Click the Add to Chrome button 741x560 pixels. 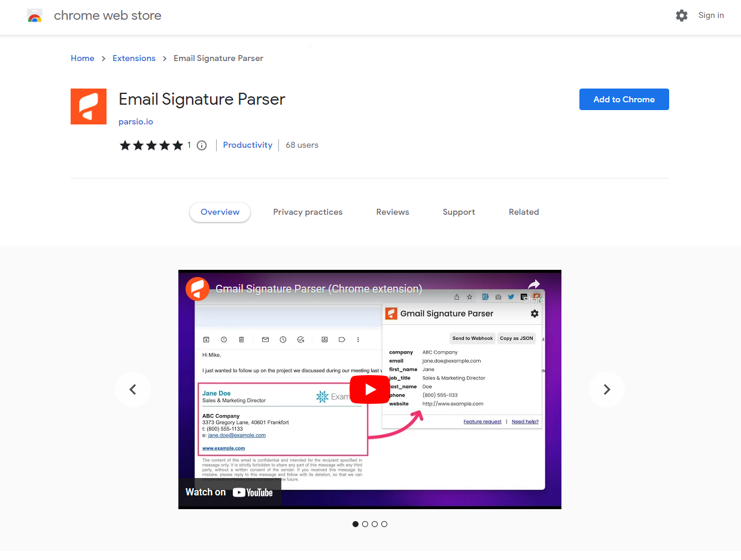tap(624, 99)
